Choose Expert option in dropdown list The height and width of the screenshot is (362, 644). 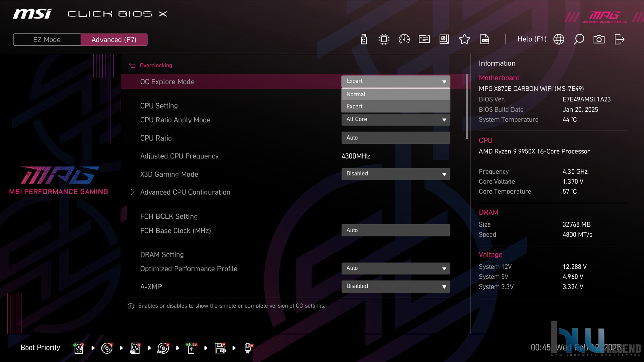396,106
